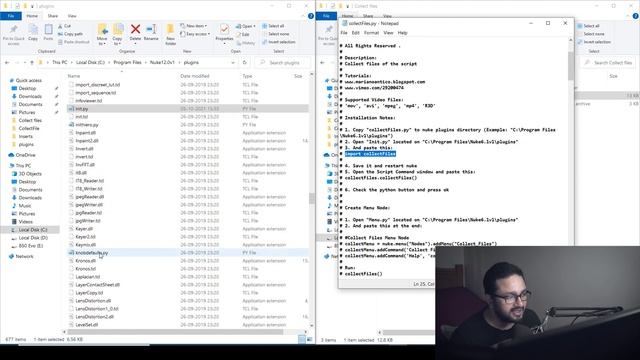Viewport: 640px width, 360px height.
Task: Open recent locations dropdown arrow in plugins window
Action: [24, 62]
